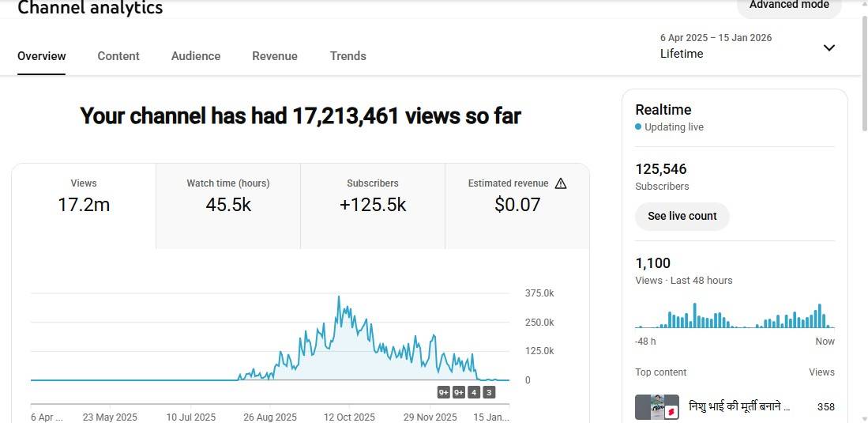
Task: Open the date range selector labeled Lifetime
Action: click(x=716, y=47)
